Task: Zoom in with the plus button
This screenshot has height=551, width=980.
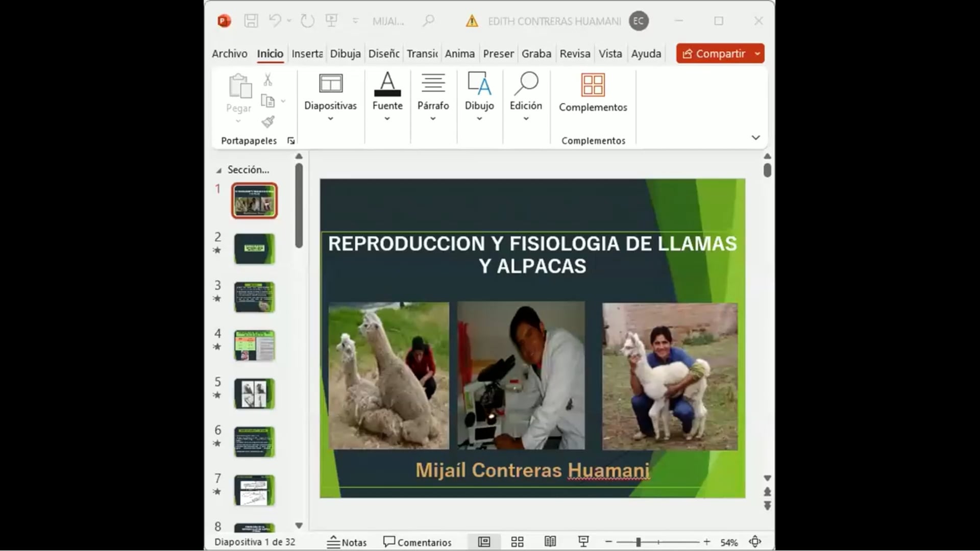Action: [706, 542]
